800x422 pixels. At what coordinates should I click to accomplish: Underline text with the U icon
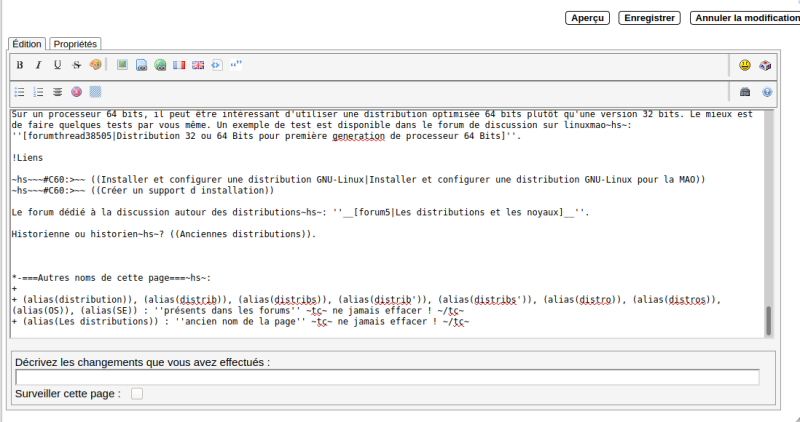pyautogui.click(x=57, y=65)
